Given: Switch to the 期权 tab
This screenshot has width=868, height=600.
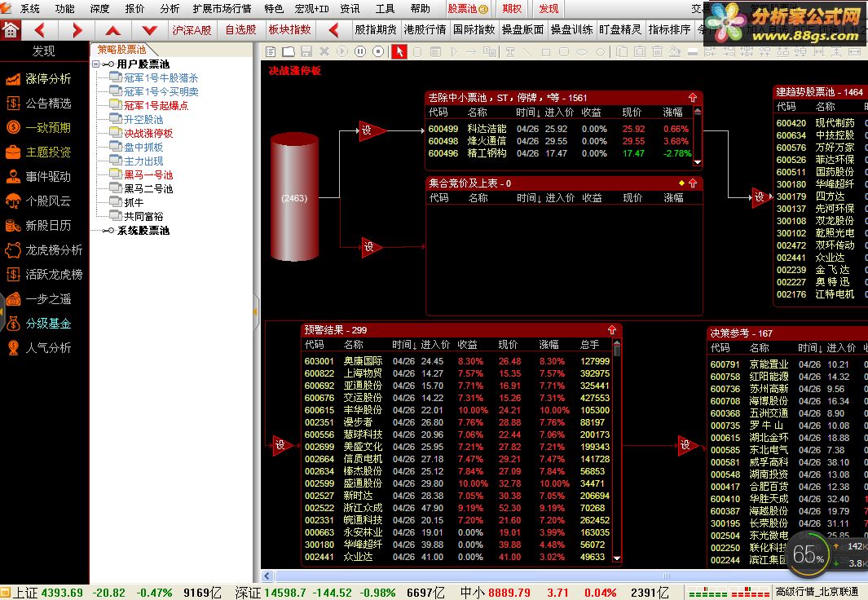Looking at the screenshot, I should (512, 9).
